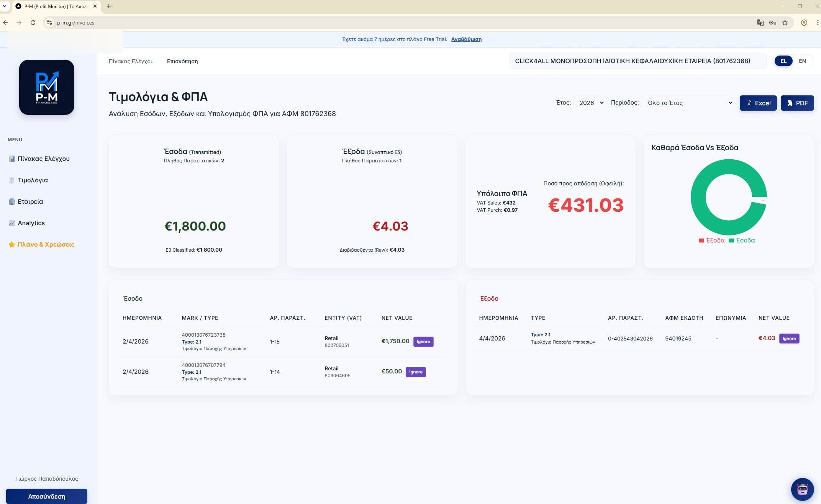Click the site information icon in address bar
Image resolution: width=821 pixels, height=504 pixels.
49,23
